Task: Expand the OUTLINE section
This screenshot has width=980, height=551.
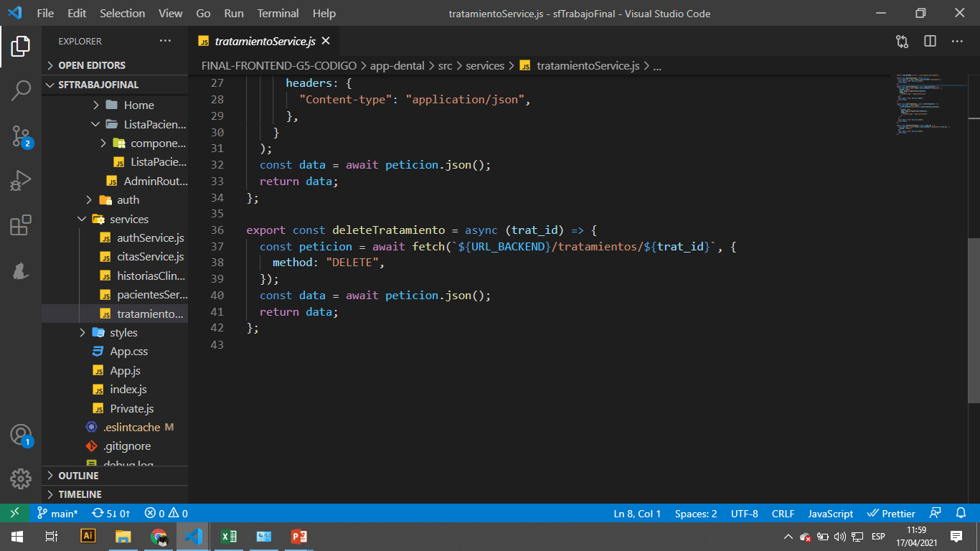Action: coord(115,476)
